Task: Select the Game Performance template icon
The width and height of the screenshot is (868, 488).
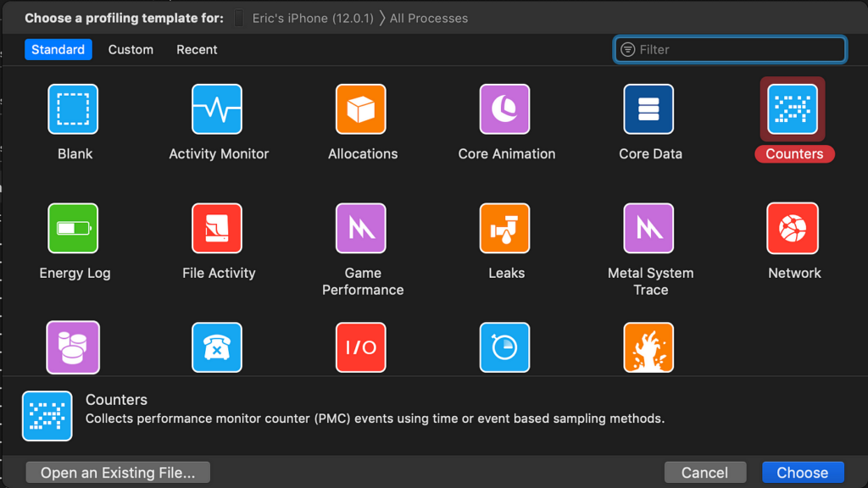Action: 361,228
